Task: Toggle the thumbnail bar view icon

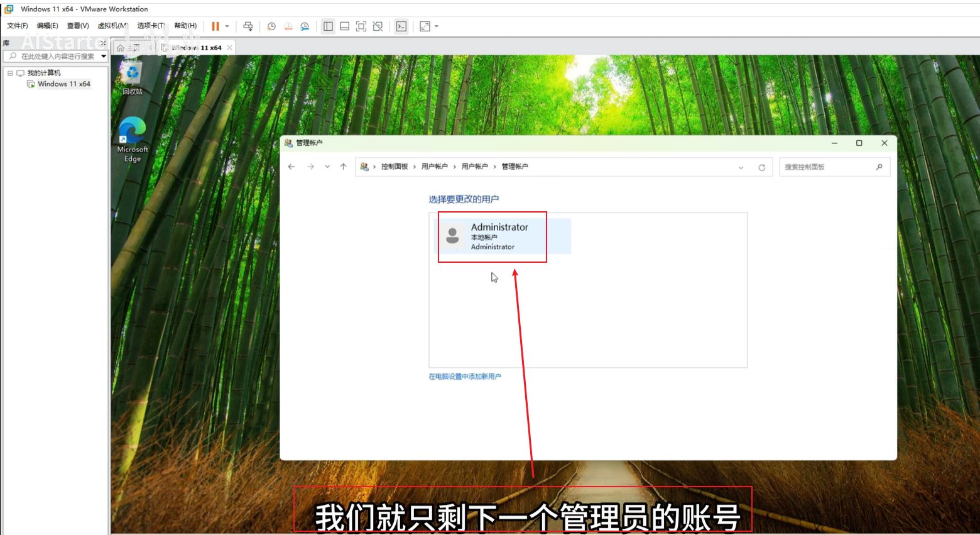Action: coord(344,26)
